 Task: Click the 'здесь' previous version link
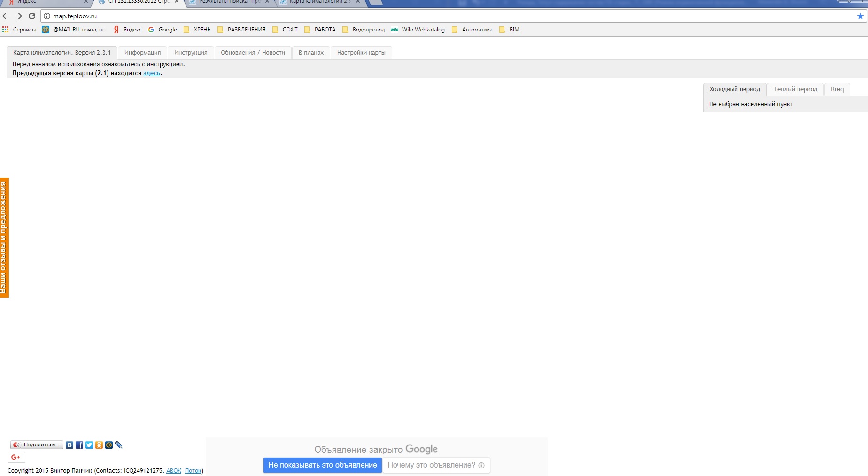pos(151,73)
